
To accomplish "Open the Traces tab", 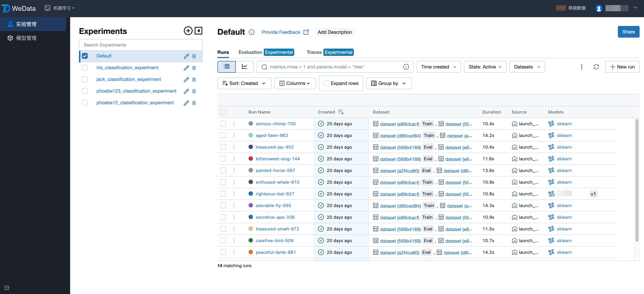I will pyautogui.click(x=314, y=52).
